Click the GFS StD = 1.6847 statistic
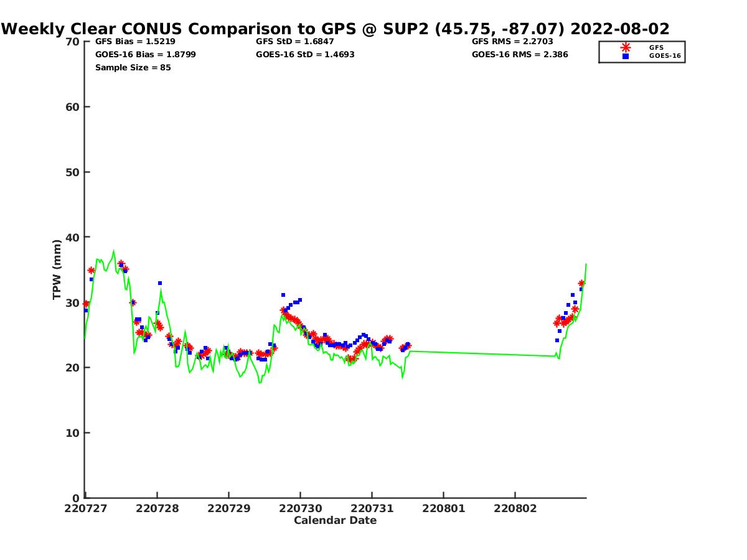The height and width of the screenshot is (560, 747). [x=294, y=42]
